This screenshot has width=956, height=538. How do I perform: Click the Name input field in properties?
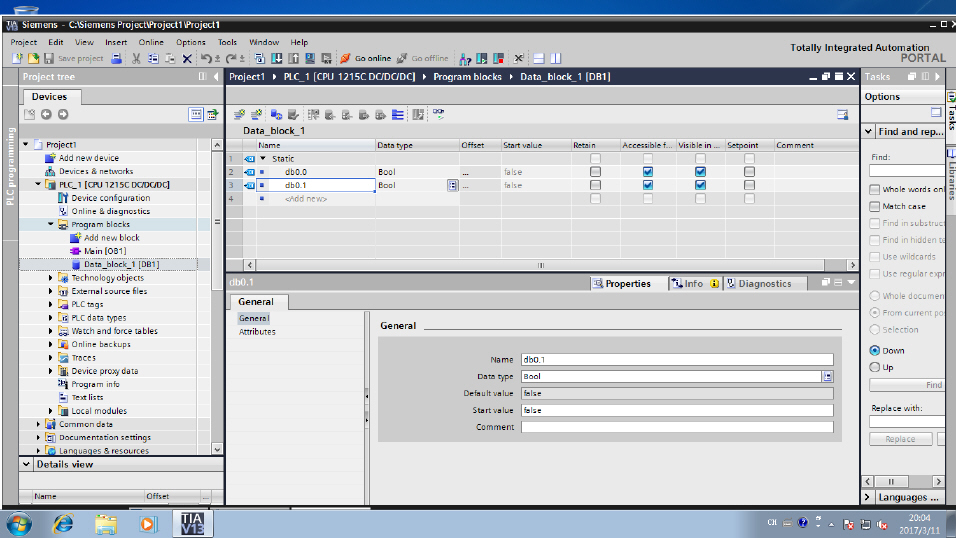677,360
